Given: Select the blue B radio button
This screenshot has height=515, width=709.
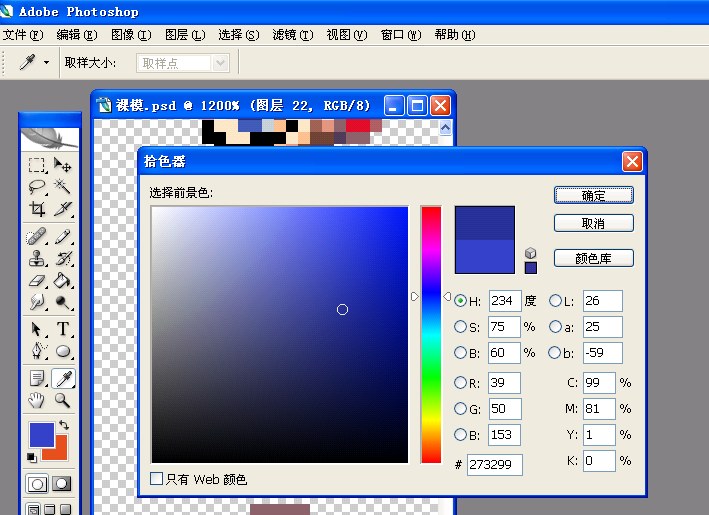Looking at the screenshot, I should [460, 435].
